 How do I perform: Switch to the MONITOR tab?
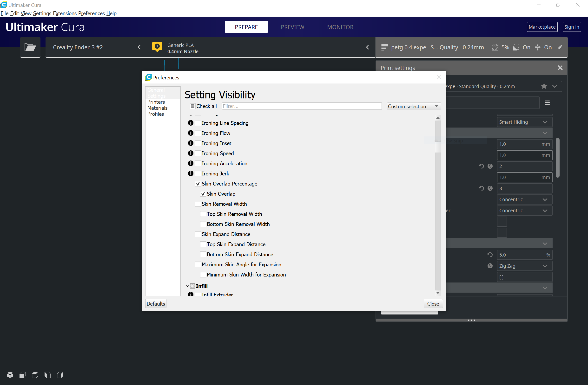pos(340,27)
